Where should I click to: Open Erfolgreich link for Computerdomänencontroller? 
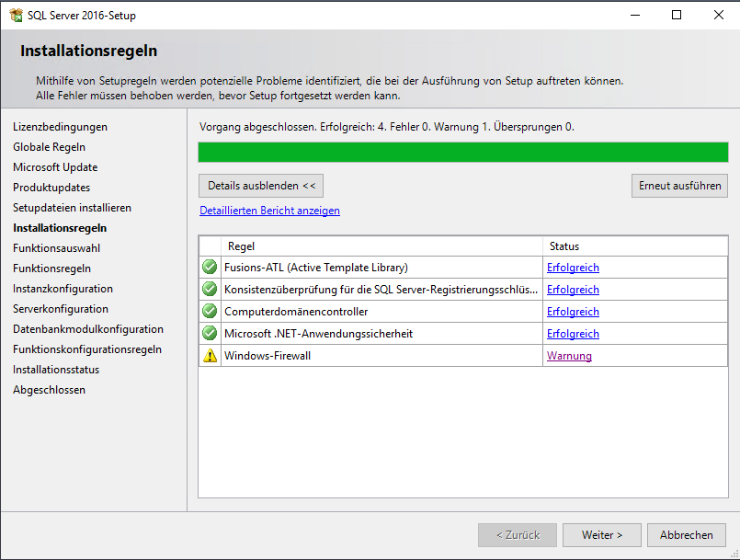click(x=573, y=312)
